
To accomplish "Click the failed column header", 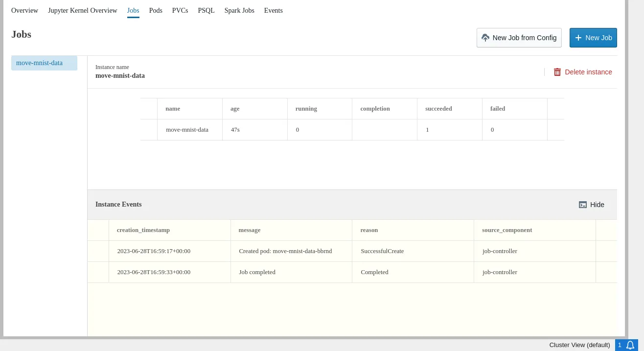I will click(x=515, y=109).
